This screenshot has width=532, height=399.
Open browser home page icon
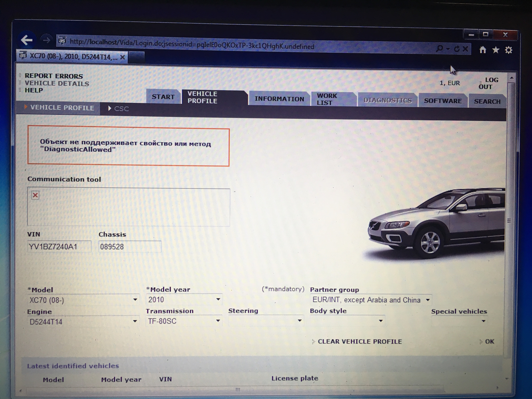pos(483,50)
